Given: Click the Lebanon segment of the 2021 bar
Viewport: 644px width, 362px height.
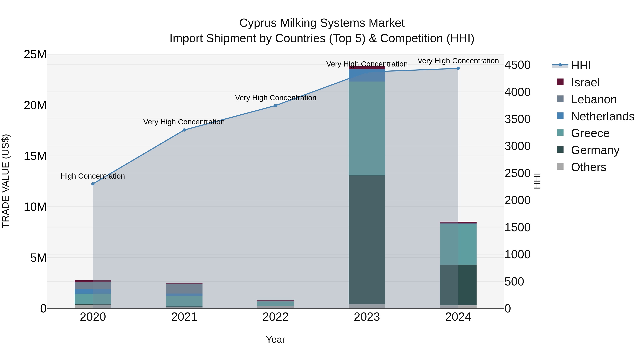Looking at the screenshot, I should tap(184, 289).
